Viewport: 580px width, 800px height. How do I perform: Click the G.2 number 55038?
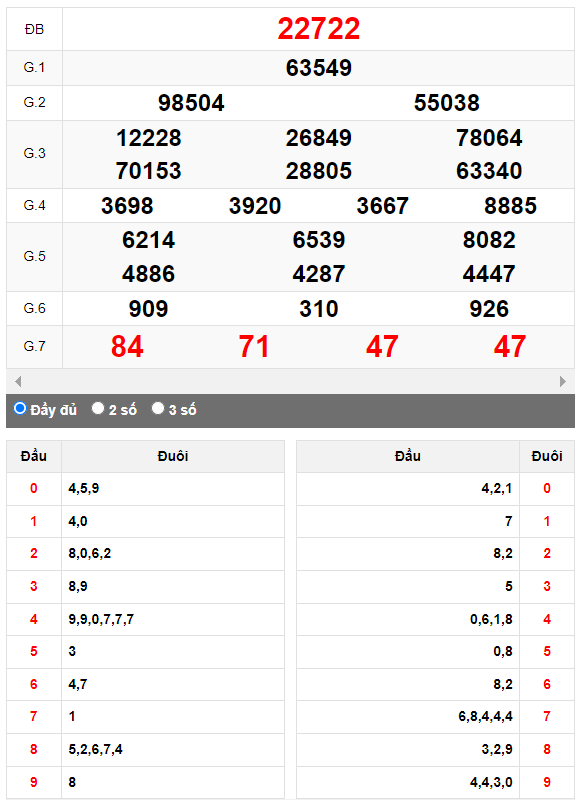point(446,103)
